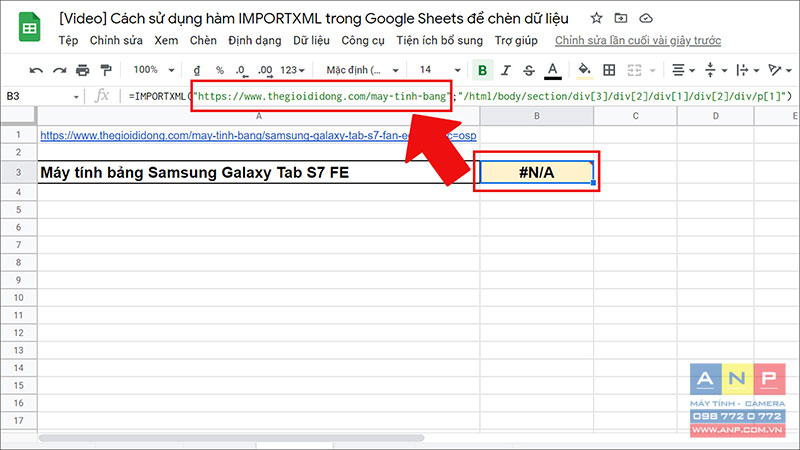Image resolution: width=800 pixels, height=450 pixels.
Task: Move document to a folder icon
Action: [x=620, y=18]
